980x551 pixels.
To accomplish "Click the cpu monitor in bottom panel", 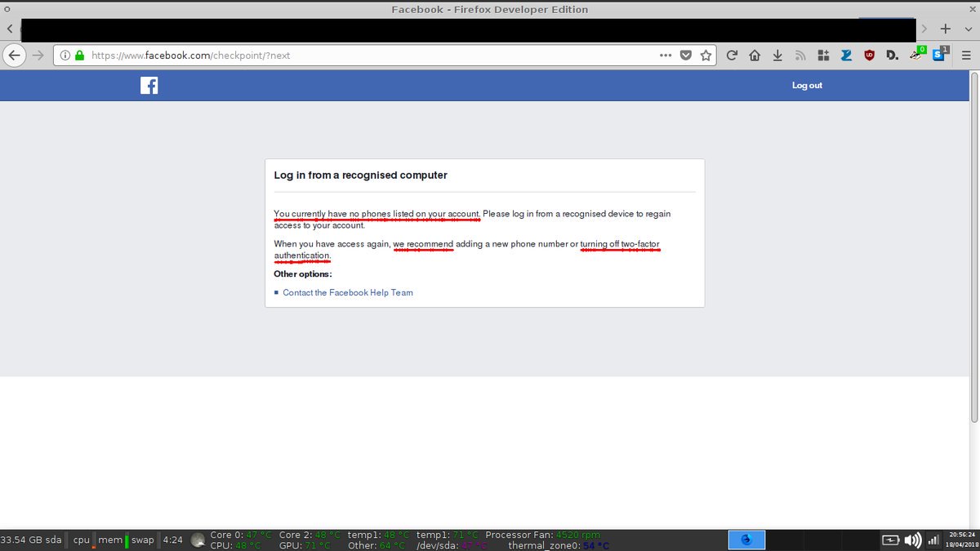I will click(82, 540).
